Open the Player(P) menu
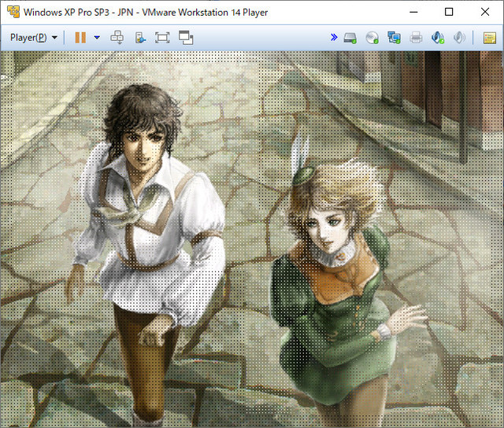 (x=33, y=38)
